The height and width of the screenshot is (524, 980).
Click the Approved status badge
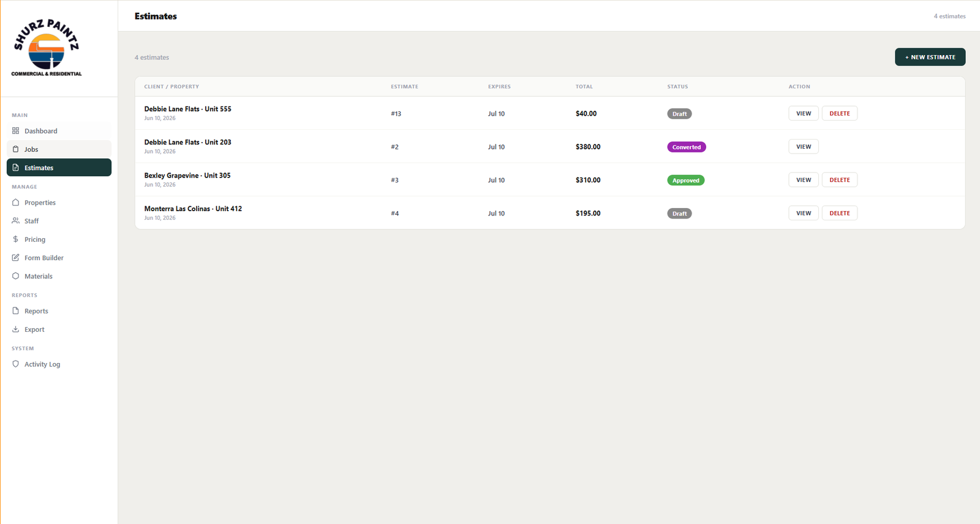click(685, 181)
